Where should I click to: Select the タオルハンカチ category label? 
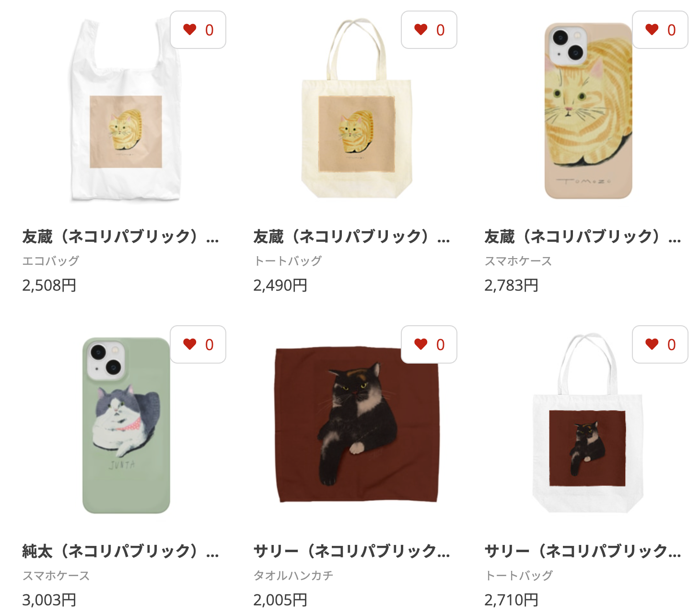293,576
